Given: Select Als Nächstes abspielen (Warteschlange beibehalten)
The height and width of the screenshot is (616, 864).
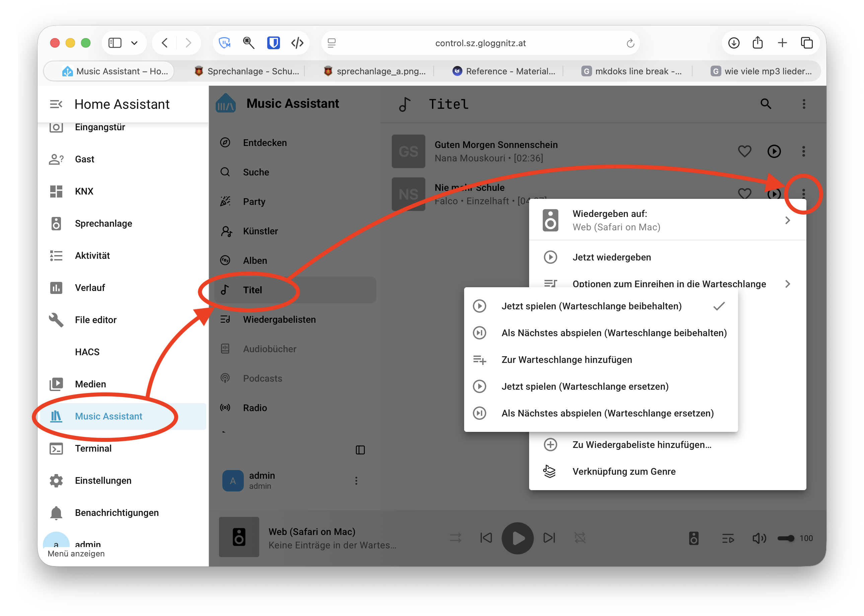Looking at the screenshot, I should tap(601, 333).
